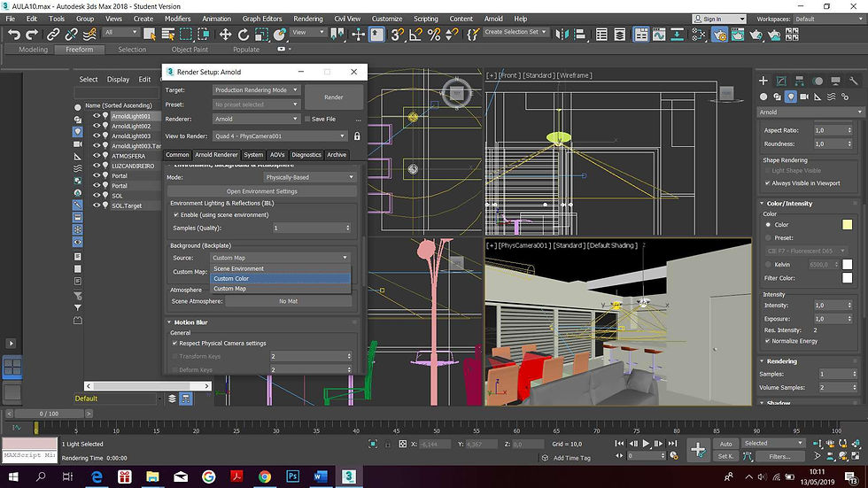868x488 pixels.
Task: Open the Create Selection Set dropdown
Action: click(x=515, y=32)
